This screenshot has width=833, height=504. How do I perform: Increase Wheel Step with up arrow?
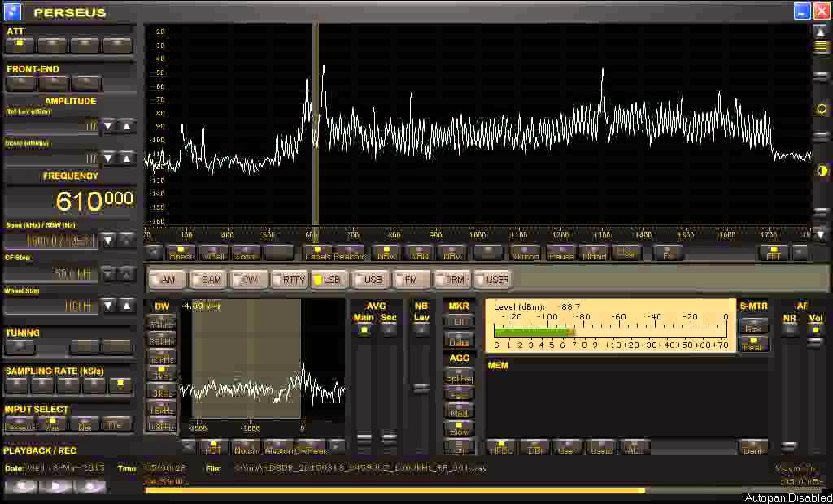pyautogui.click(x=126, y=306)
